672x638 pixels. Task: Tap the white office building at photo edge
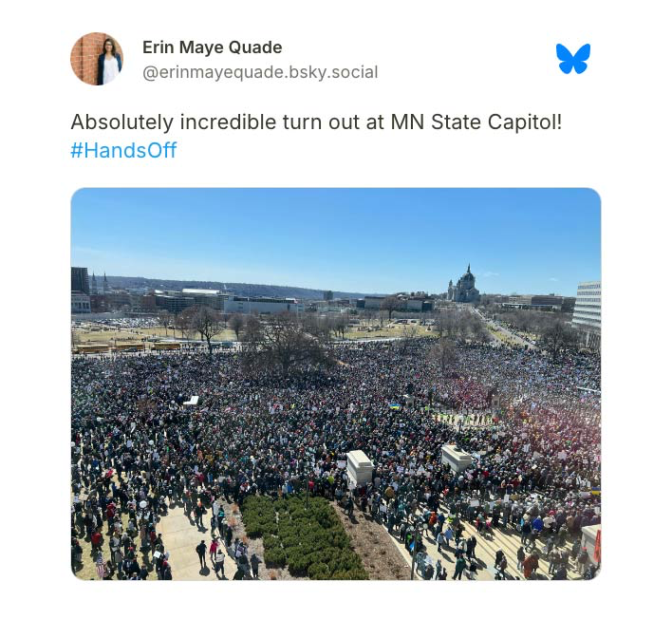[x=588, y=307]
